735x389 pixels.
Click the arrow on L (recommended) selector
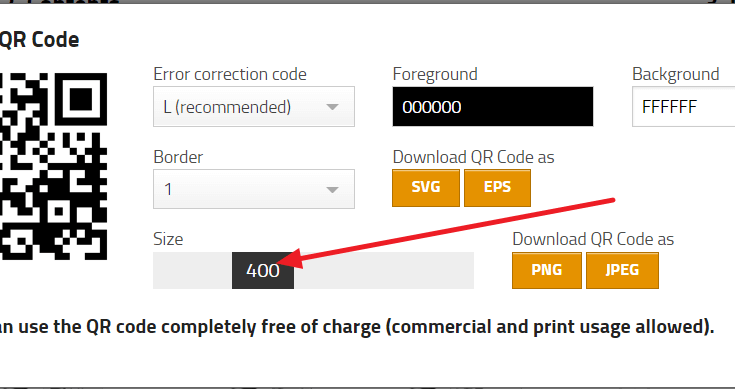(x=332, y=107)
